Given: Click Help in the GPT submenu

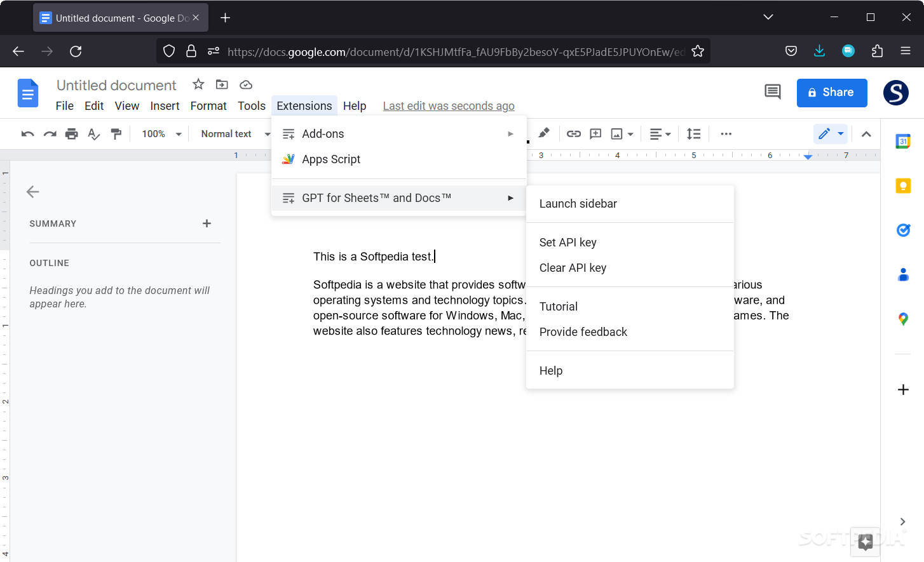Looking at the screenshot, I should pyautogui.click(x=630, y=371).
